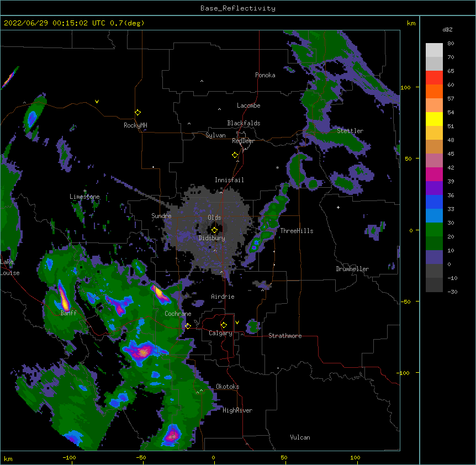Click the dBZ legend heading
Screen dimensions: 476x465
tap(447, 30)
